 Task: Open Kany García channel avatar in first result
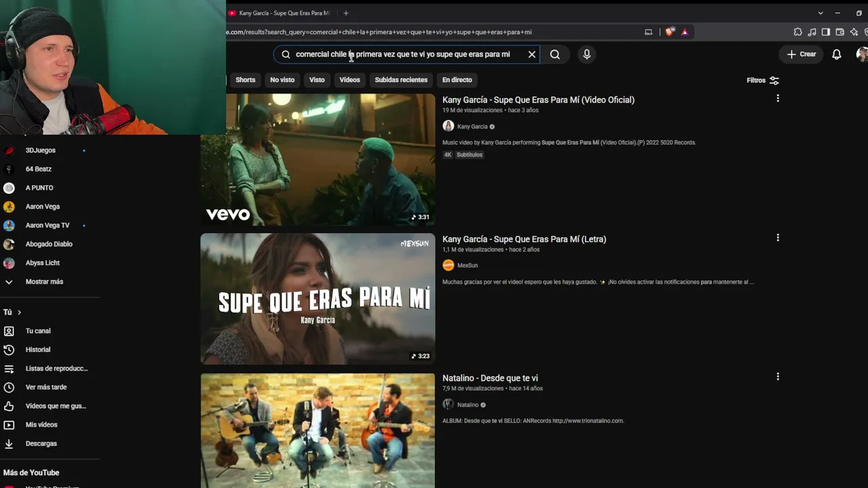(448, 126)
